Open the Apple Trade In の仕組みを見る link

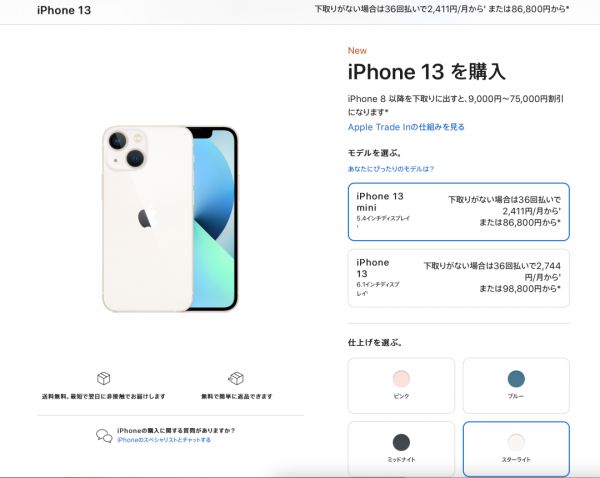point(406,127)
